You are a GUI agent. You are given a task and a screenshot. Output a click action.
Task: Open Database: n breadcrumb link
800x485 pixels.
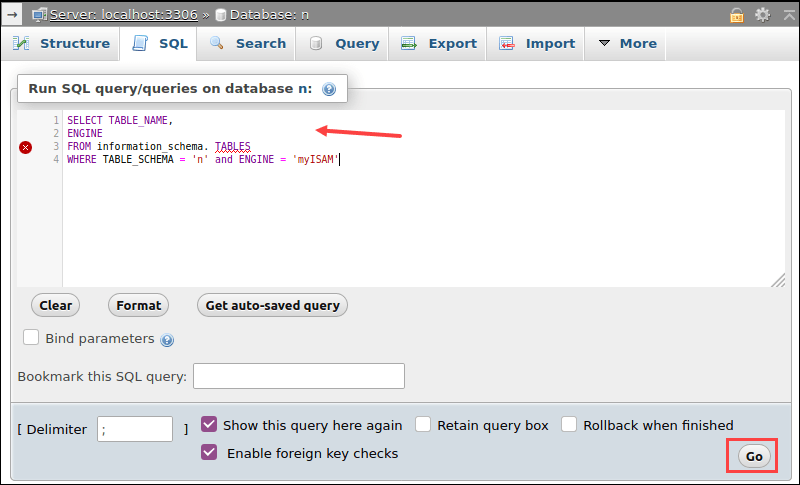269,15
